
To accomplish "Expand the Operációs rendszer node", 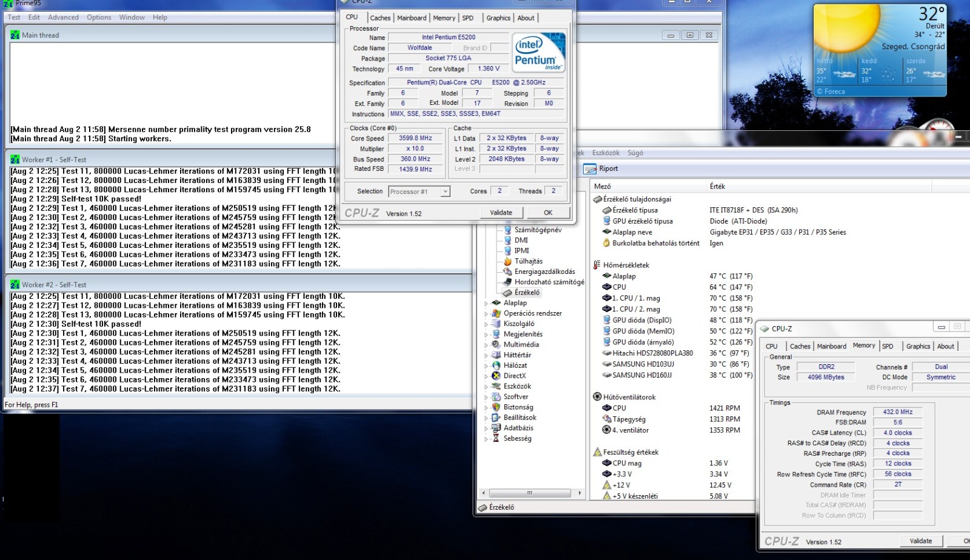I will (x=486, y=314).
